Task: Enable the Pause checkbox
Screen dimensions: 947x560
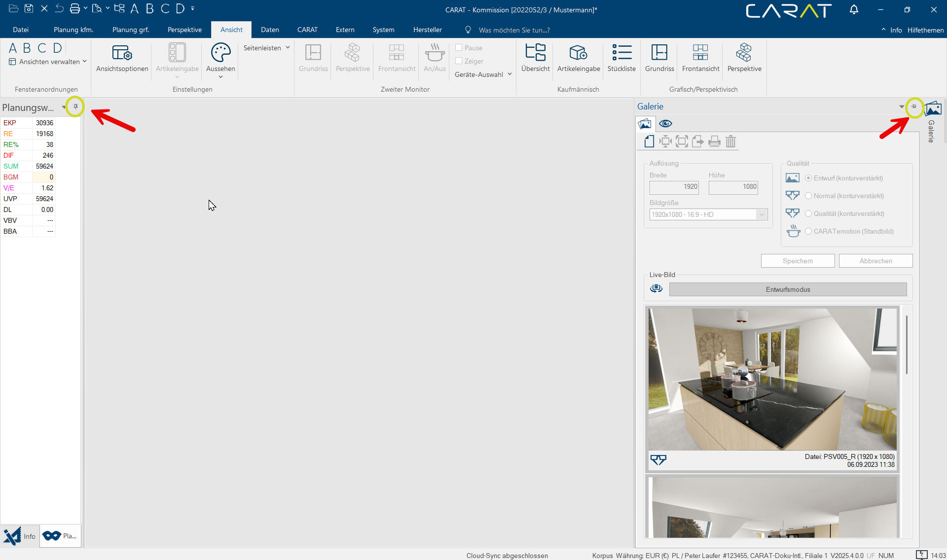Action: [x=459, y=48]
